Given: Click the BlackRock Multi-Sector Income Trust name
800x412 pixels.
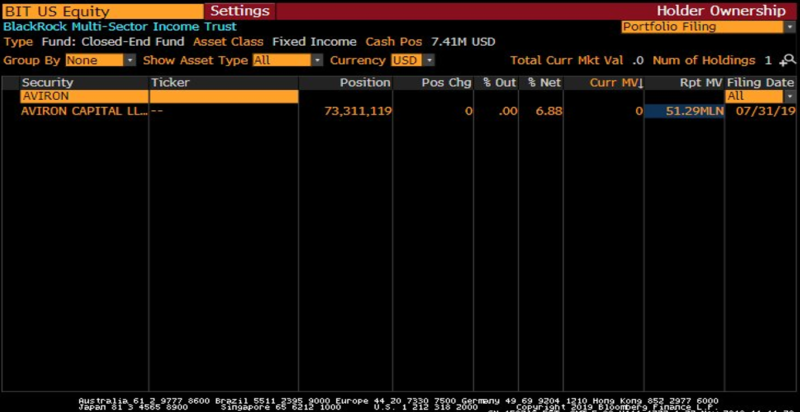Looking at the screenshot, I should pos(120,27).
